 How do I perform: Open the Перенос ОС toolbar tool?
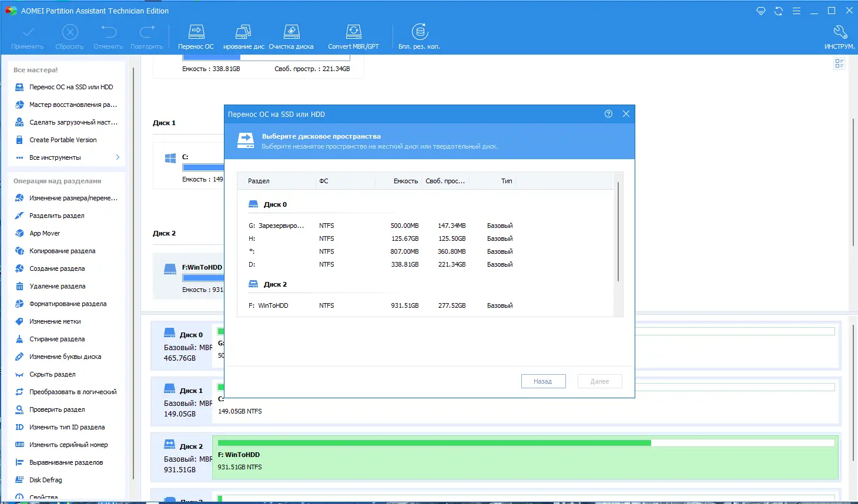pos(196,37)
